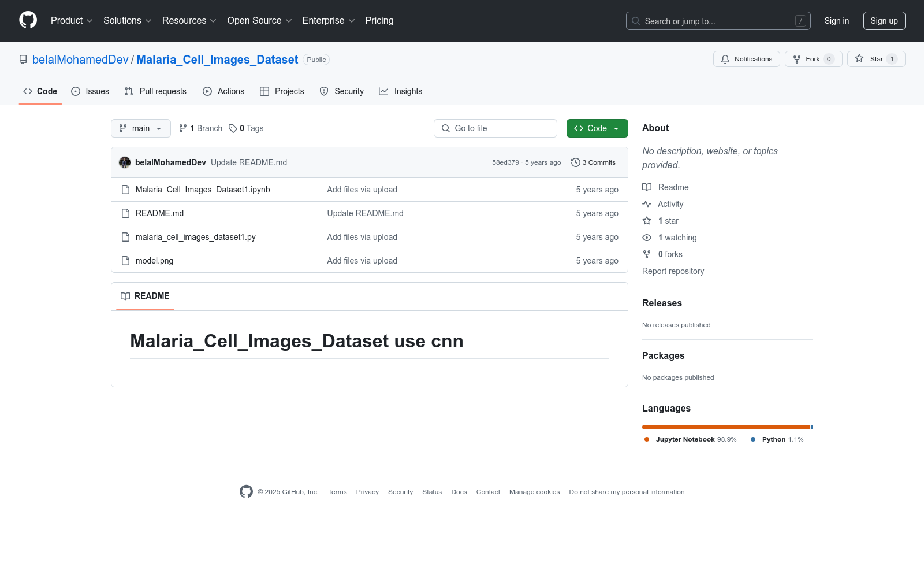The image size is (924, 578).
Task: Expand the Open Source menu
Action: pos(260,20)
